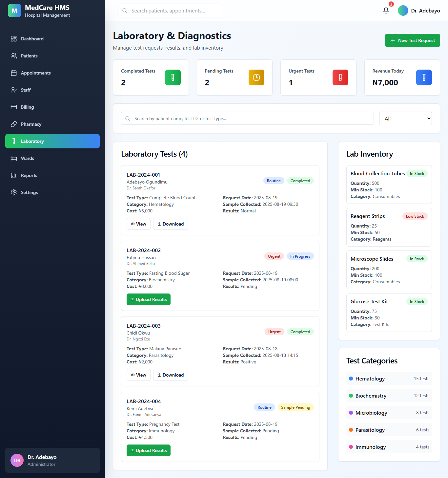Upload results for Fatima Hassan's test
Image resolution: width=448 pixels, height=478 pixels.
149,299
